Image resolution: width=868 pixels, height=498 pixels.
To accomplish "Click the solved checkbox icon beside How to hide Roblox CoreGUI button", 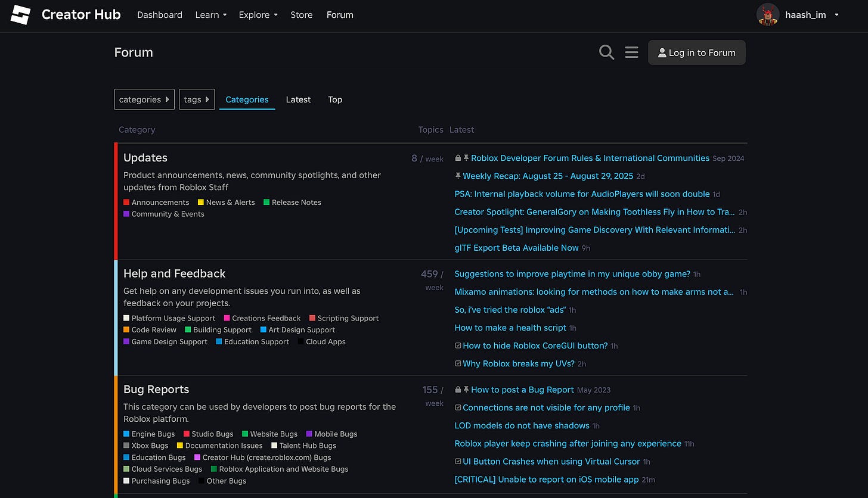I will tap(458, 346).
